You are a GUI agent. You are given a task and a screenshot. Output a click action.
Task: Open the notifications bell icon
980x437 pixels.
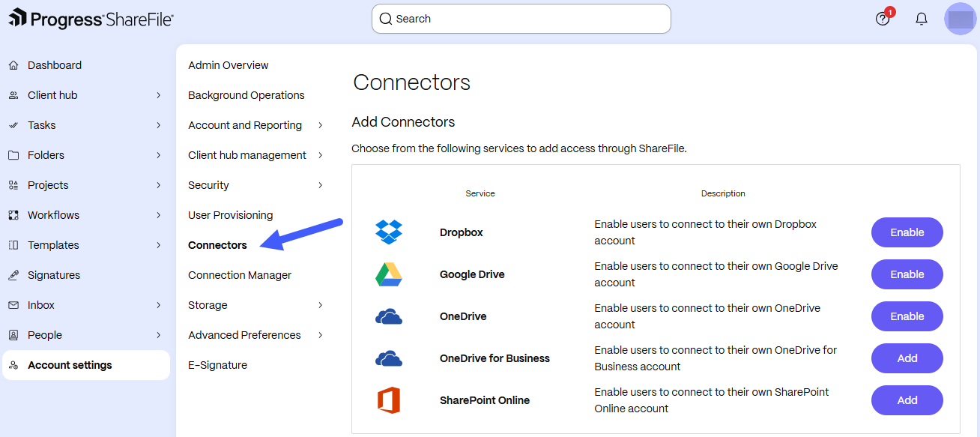pyautogui.click(x=922, y=19)
